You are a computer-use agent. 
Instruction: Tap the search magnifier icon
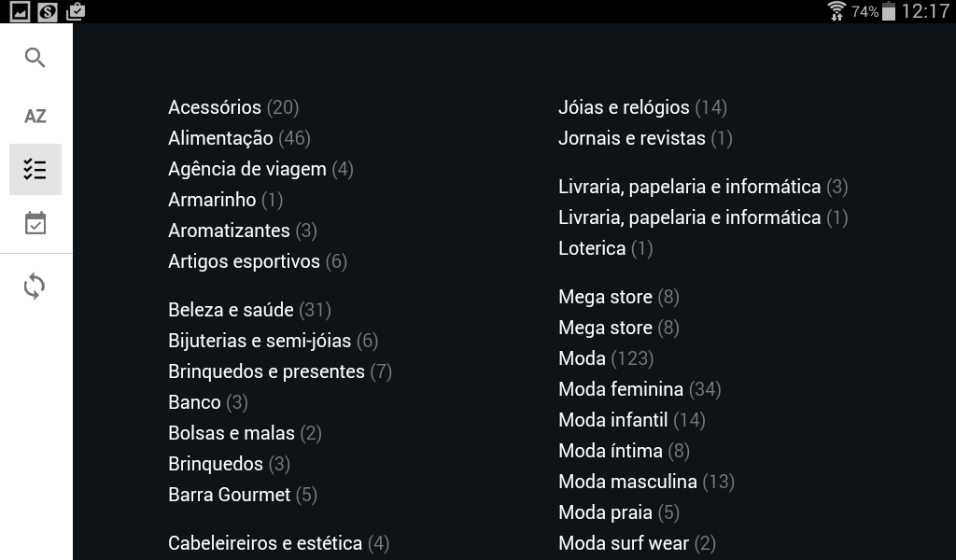point(35,58)
